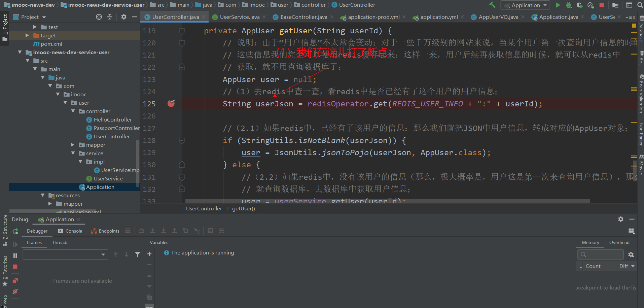644x308 pixels.
Task: Open View Breakpoints double-red-dot icon
Action: tap(15, 281)
